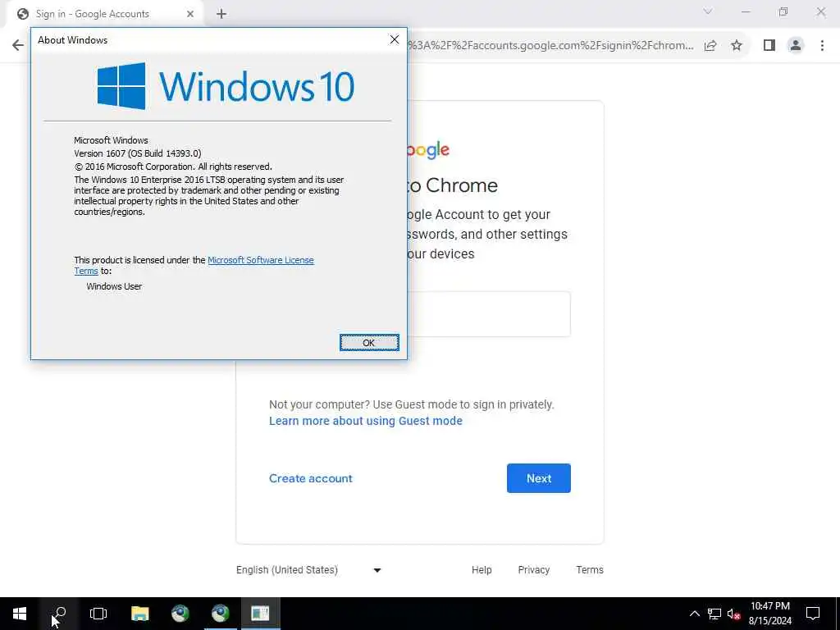Open Chrome's three-dot menu
The height and width of the screenshot is (630, 840).
[x=822, y=46]
